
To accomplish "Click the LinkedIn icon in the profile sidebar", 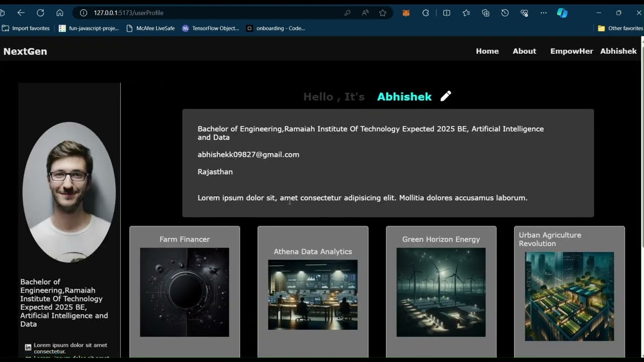I will point(27,346).
